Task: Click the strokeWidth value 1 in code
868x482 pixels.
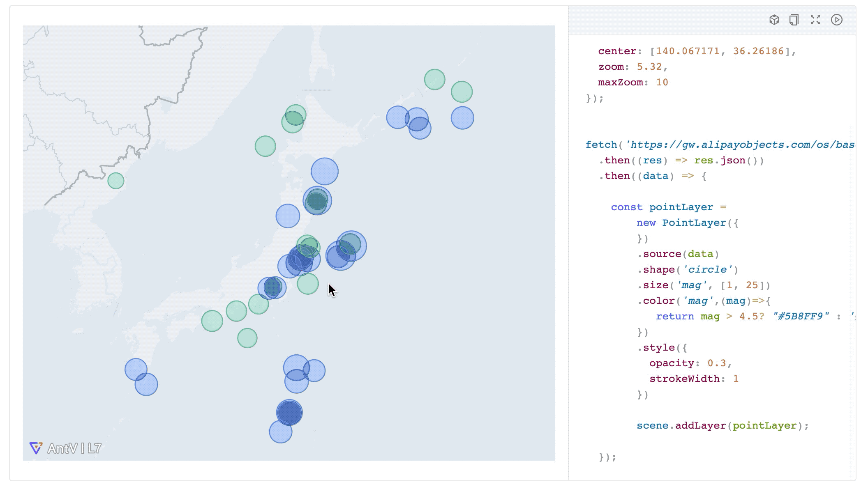Action: (736, 379)
